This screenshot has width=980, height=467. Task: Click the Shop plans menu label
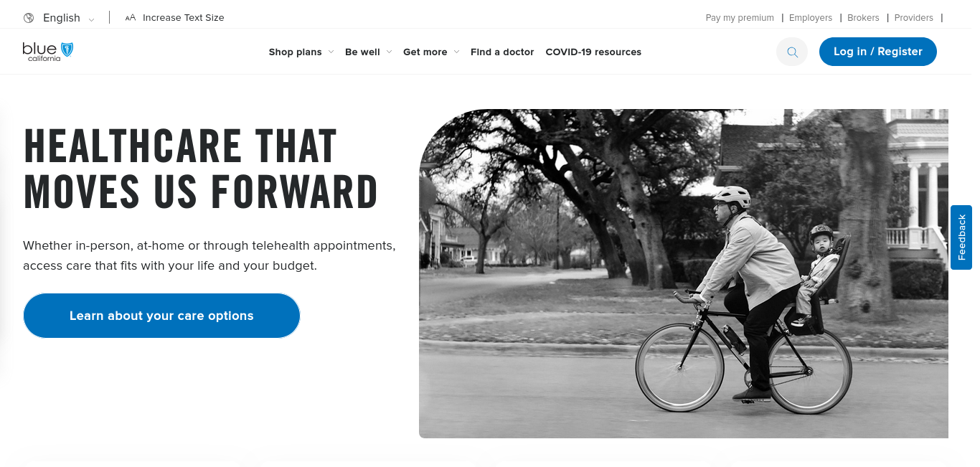(295, 52)
